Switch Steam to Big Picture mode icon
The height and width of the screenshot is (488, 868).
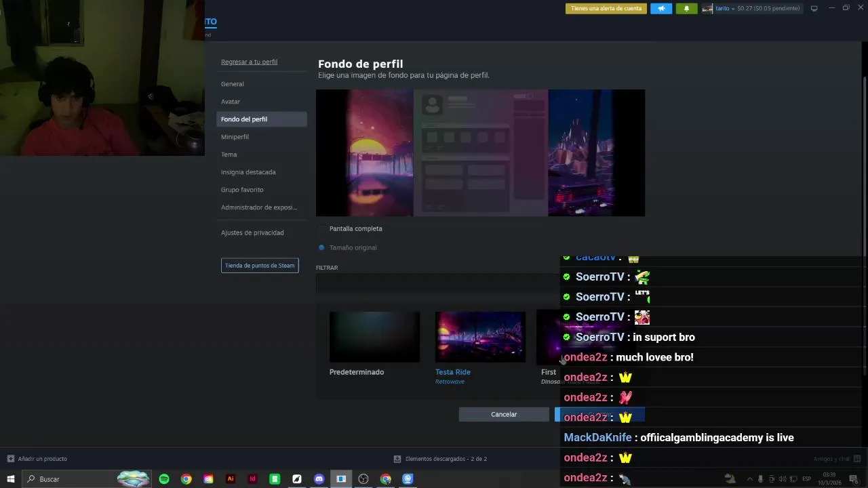(x=814, y=8)
